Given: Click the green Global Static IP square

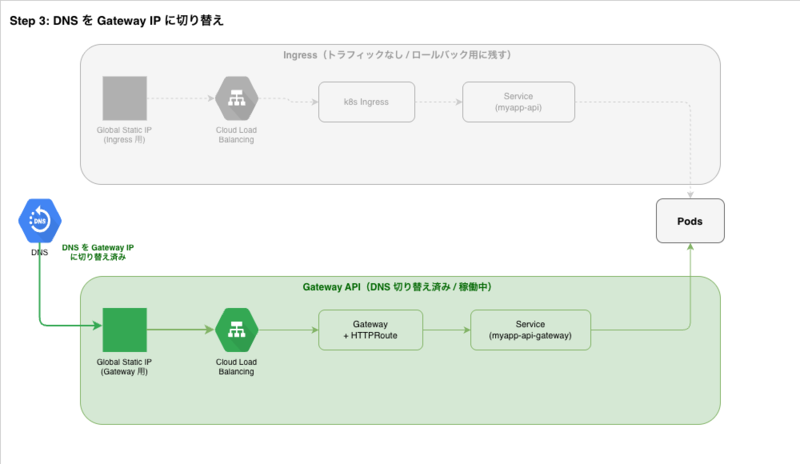Looking at the screenshot, I should click(x=124, y=330).
